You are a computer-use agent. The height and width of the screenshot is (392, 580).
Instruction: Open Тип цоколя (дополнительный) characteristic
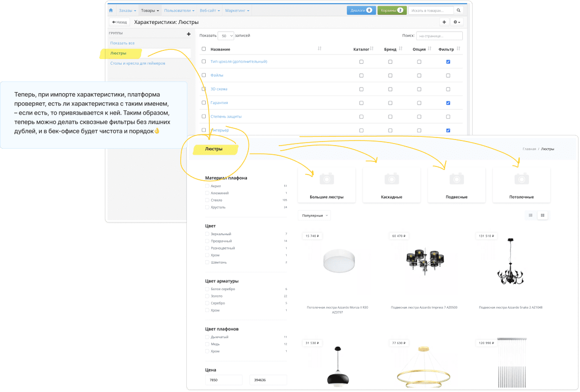point(239,62)
